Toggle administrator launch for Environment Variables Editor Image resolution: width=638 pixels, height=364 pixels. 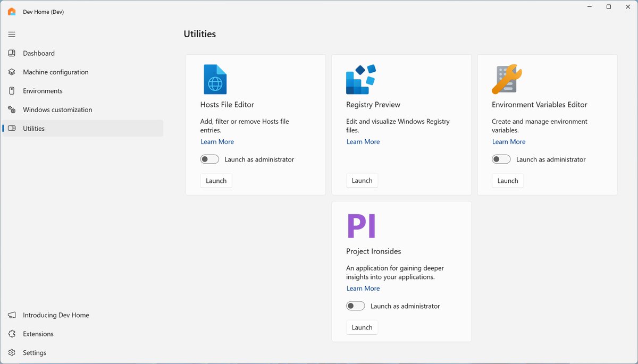501,159
